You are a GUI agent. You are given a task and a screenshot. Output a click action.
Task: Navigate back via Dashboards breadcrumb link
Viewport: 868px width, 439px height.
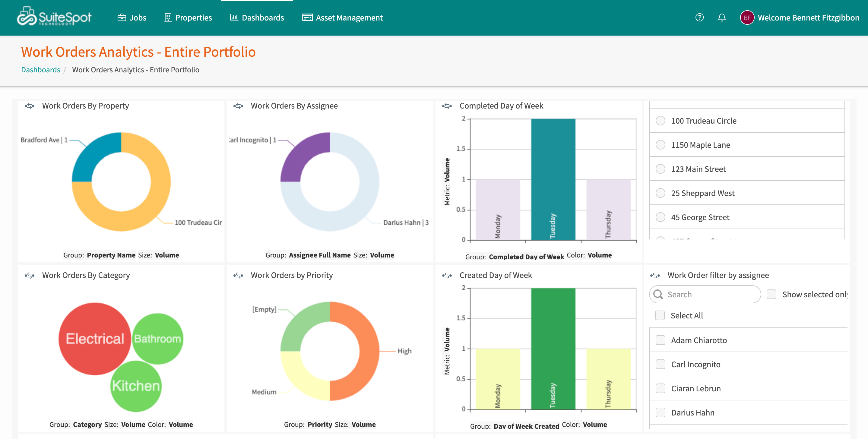(x=40, y=70)
